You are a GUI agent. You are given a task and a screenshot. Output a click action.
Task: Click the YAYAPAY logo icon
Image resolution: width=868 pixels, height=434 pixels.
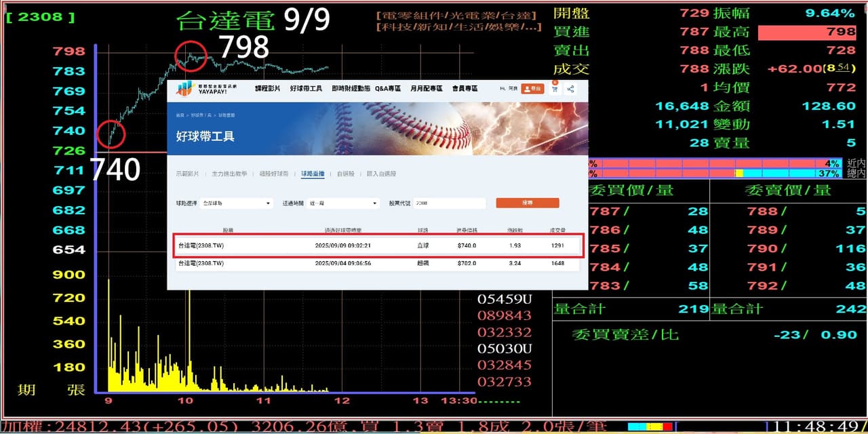[x=184, y=89]
